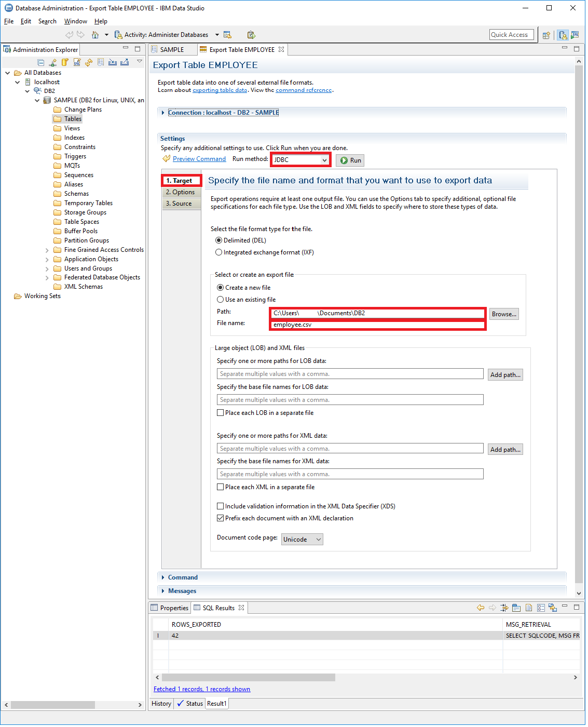Export SQL results to an external file
588x727 pixels.
click(x=553, y=608)
